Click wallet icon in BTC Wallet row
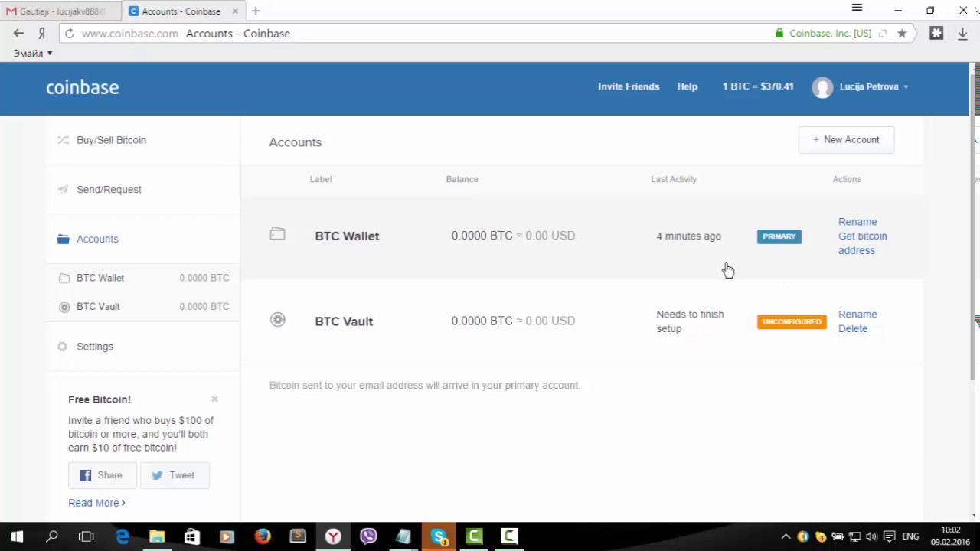 tap(277, 234)
